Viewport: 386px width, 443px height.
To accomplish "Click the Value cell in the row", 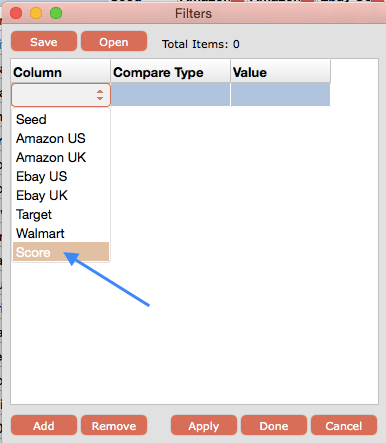I will point(280,95).
